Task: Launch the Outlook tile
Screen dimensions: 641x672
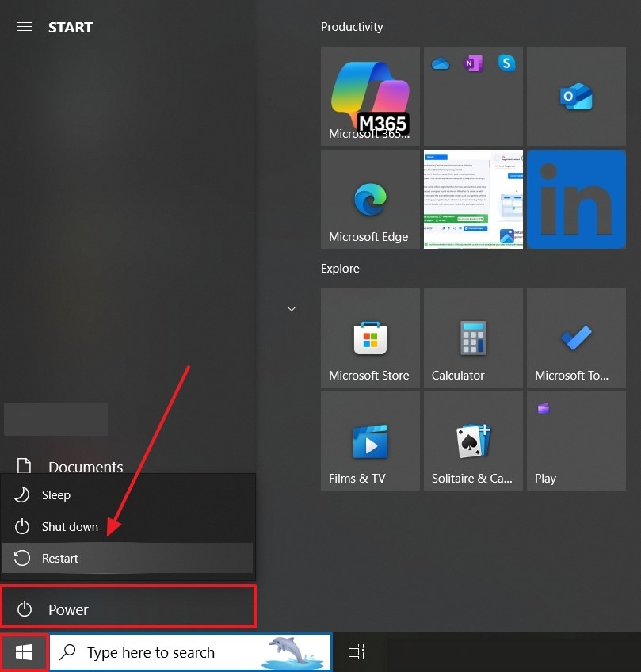Action: (x=576, y=96)
